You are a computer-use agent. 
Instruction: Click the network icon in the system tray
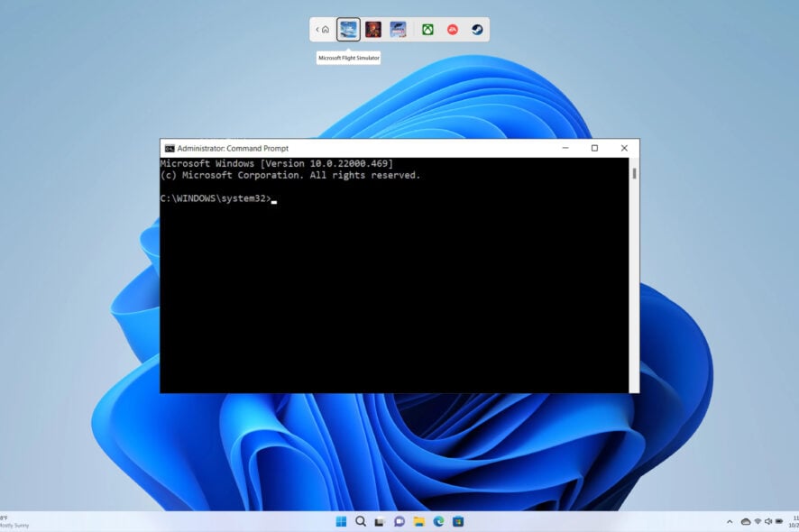(758, 521)
